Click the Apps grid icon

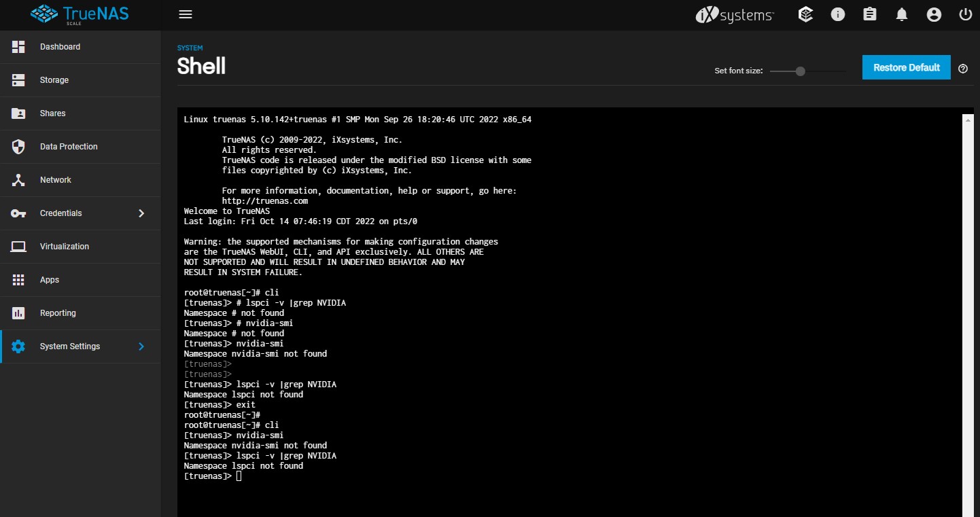coord(18,280)
